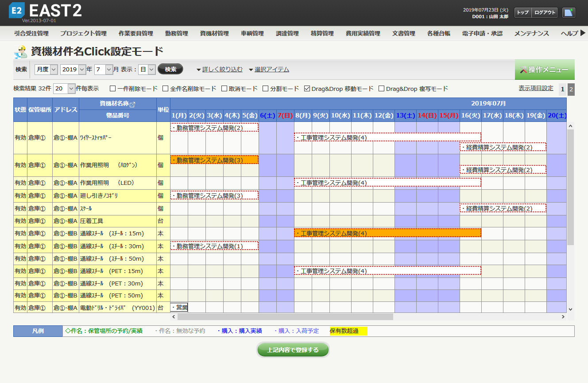This screenshot has width=588, height=383.
Task: Open the 月度 period dropdown
Action: (x=46, y=70)
